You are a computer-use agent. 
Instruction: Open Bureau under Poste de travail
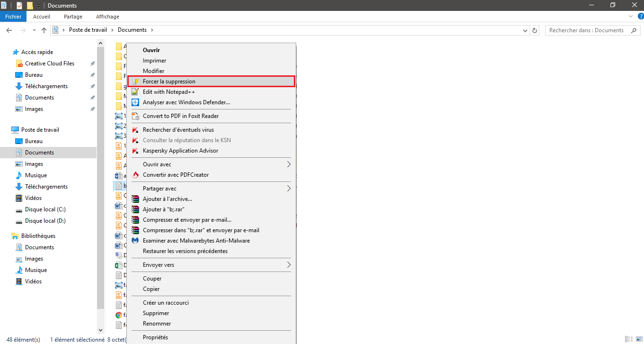point(34,141)
